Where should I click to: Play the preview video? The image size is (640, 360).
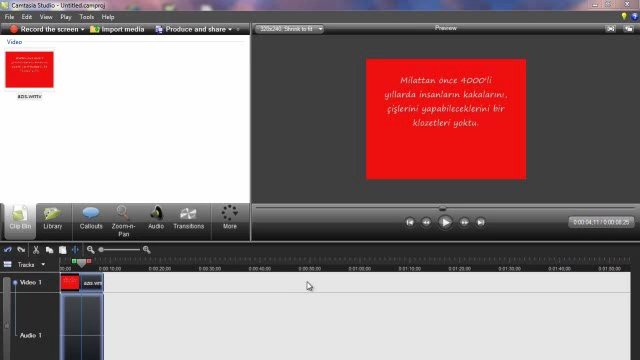click(x=445, y=222)
